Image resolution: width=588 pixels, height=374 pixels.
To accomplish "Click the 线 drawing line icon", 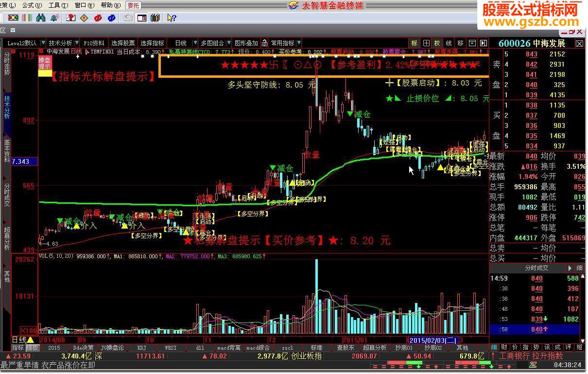I will click(x=449, y=43).
